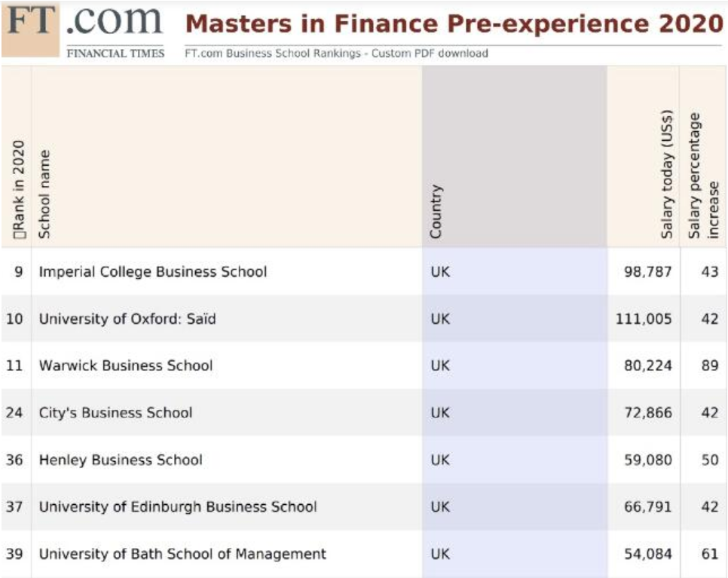Click the Masters in Finance Pre-experience 2020 title
This screenshot has width=728, height=578.
[x=454, y=24]
